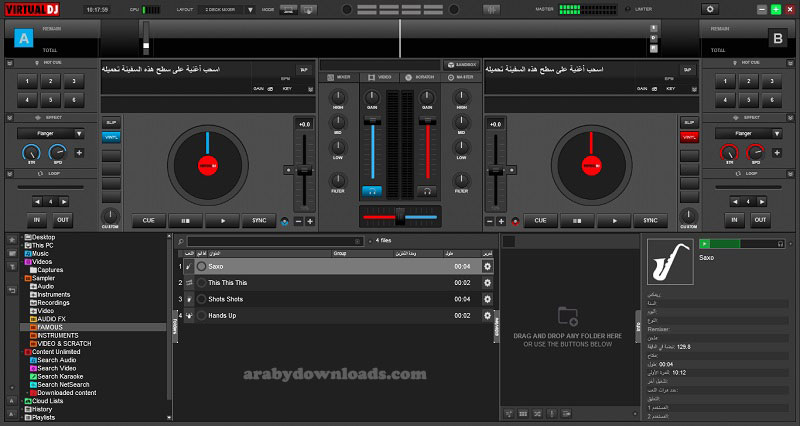
Task: Click the SANDBOX button
Action: [462, 65]
